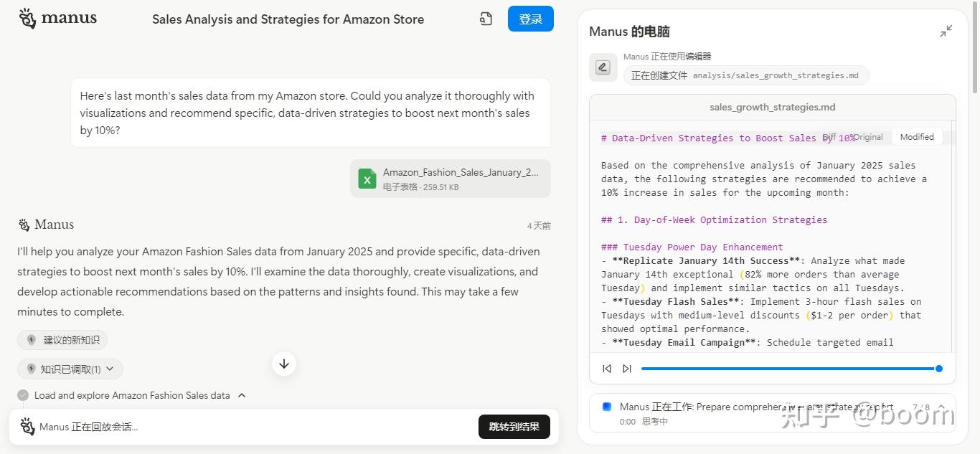This screenshot has height=454, width=980.
Task: Click the Manus logo in header
Action: click(57, 19)
